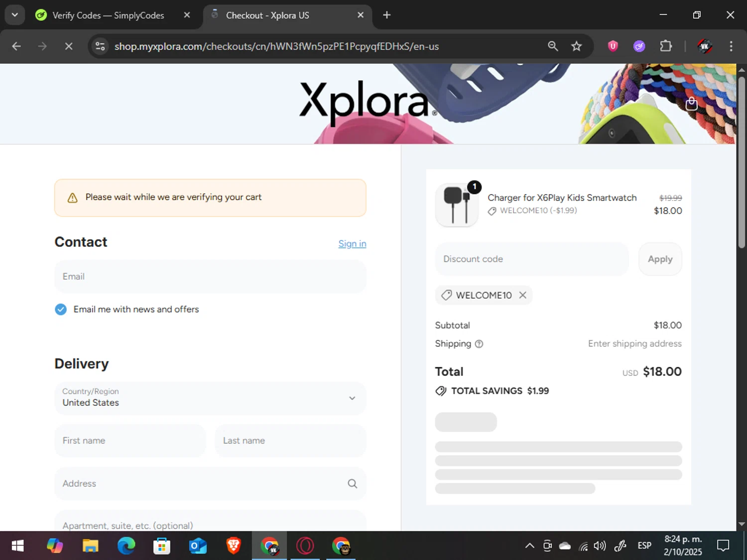
Task: Open the red shield extension icon
Action: click(613, 46)
